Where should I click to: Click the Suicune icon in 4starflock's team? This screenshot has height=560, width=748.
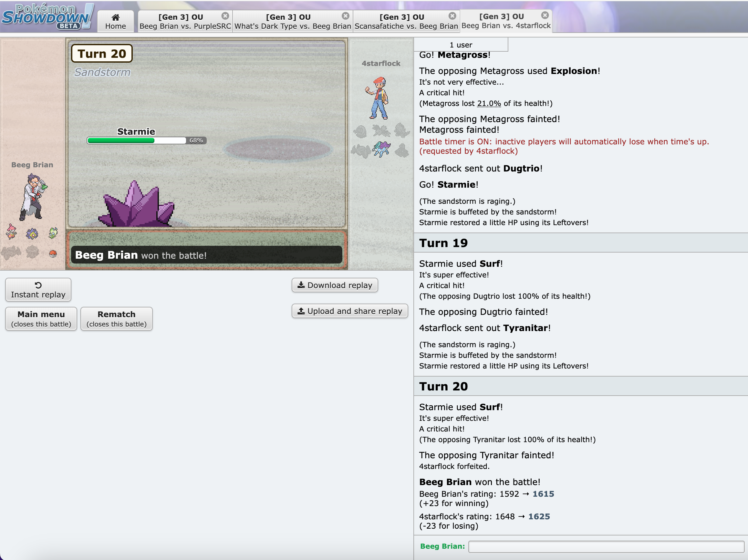(381, 149)
